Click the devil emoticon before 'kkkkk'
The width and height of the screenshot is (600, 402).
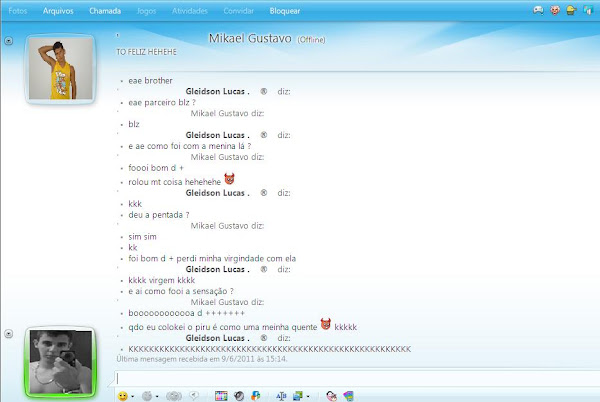point(326,324)
